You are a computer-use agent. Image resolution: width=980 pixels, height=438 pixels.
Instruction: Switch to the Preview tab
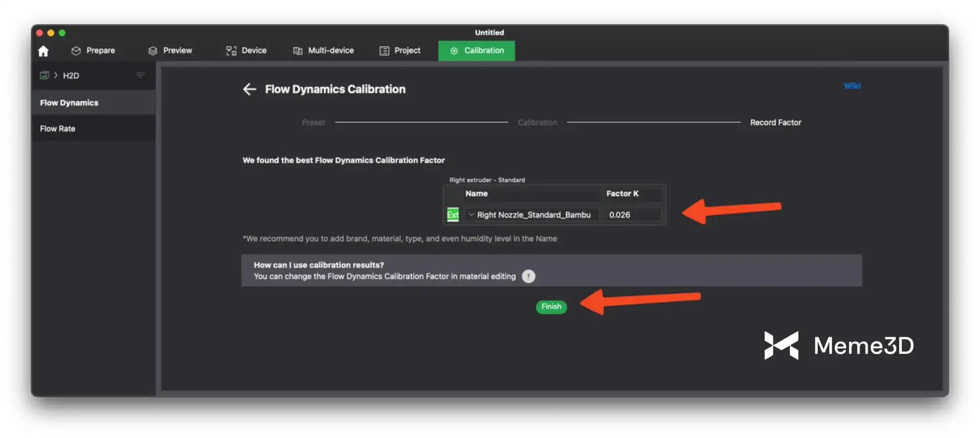click(x=170, y=50)
